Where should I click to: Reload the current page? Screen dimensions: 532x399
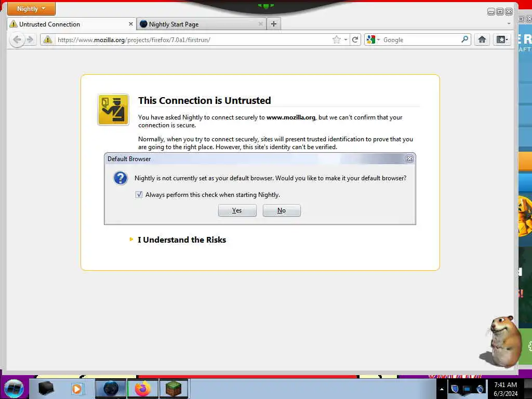click(355, 39)
